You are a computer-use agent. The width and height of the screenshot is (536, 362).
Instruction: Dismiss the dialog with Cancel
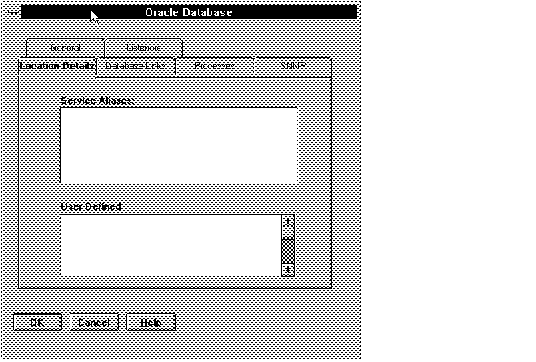(x=94, y=322)
